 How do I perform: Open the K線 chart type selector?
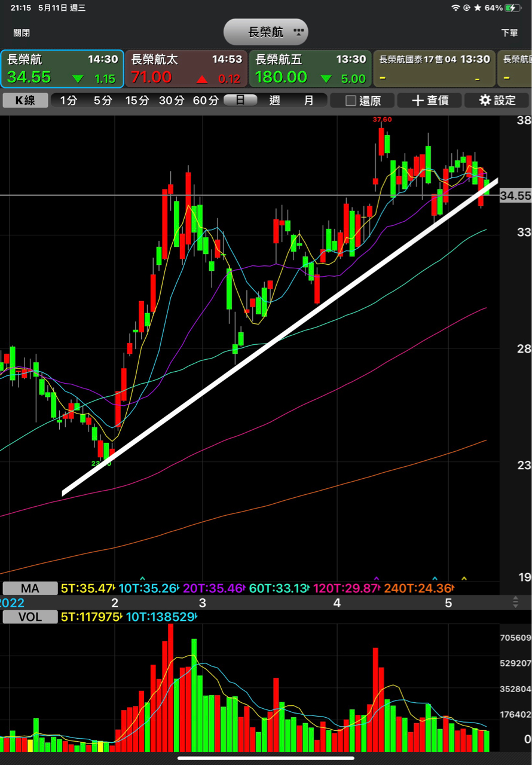(x=25, y=100)
